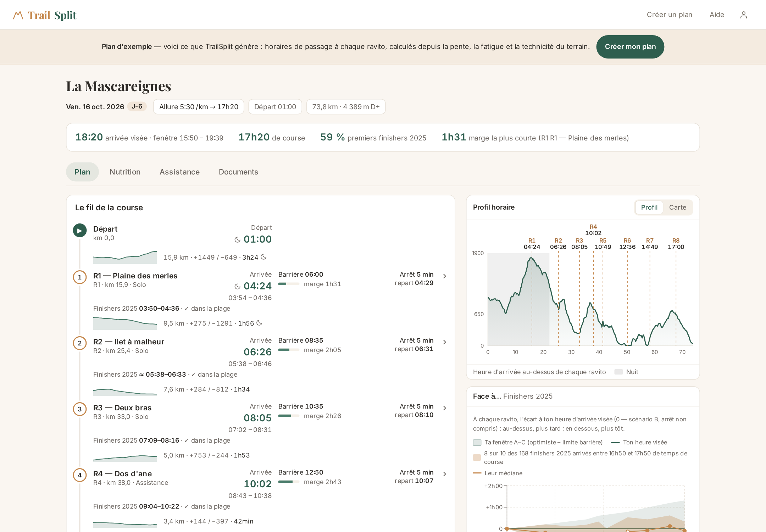Click the R4 margin progress bar (2h43)
This screenshot has width=766, height=532.
(289, 482)
